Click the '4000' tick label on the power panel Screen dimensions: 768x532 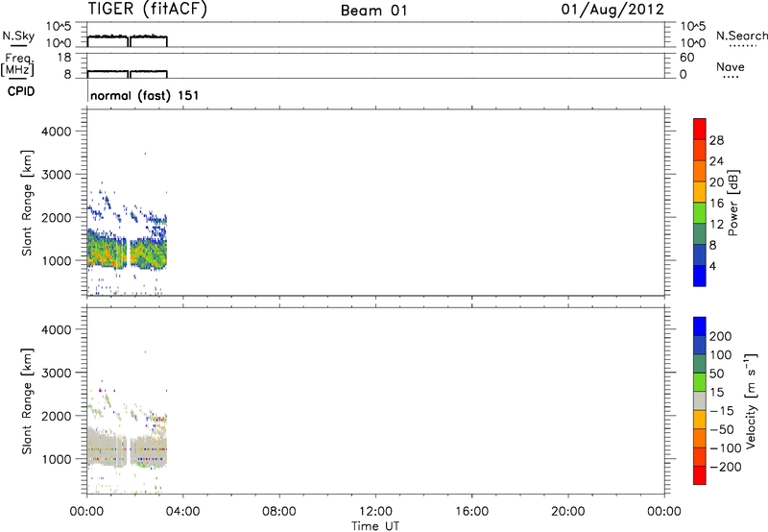[57, 132]
